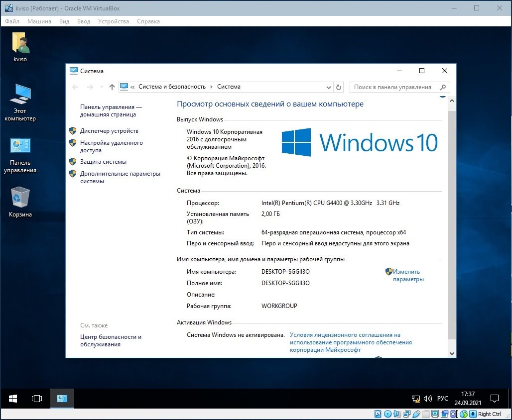Maximize the Система window
512x420 pixels.
point(421,71)
